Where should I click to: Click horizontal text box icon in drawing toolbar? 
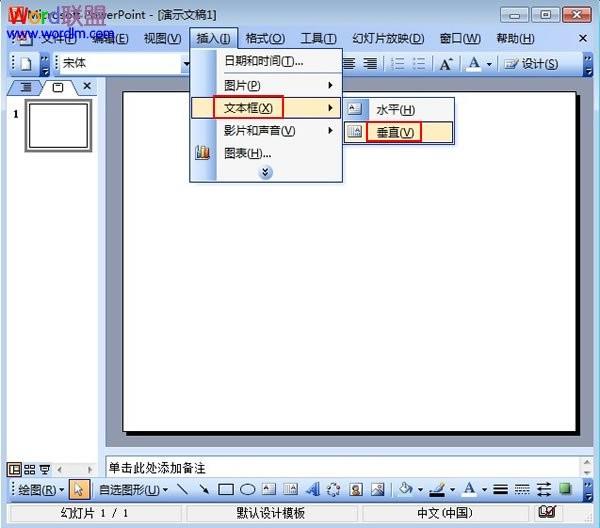click(x=269, y=489)
